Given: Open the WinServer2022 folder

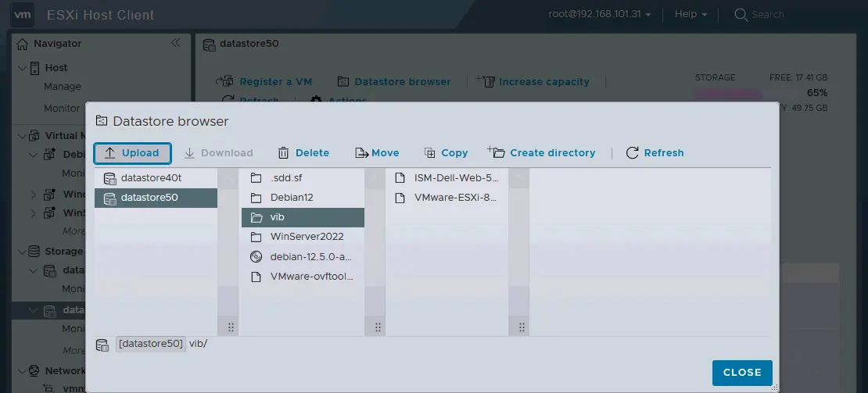Looking at the screenshot, I should click(x=303, y=237).
